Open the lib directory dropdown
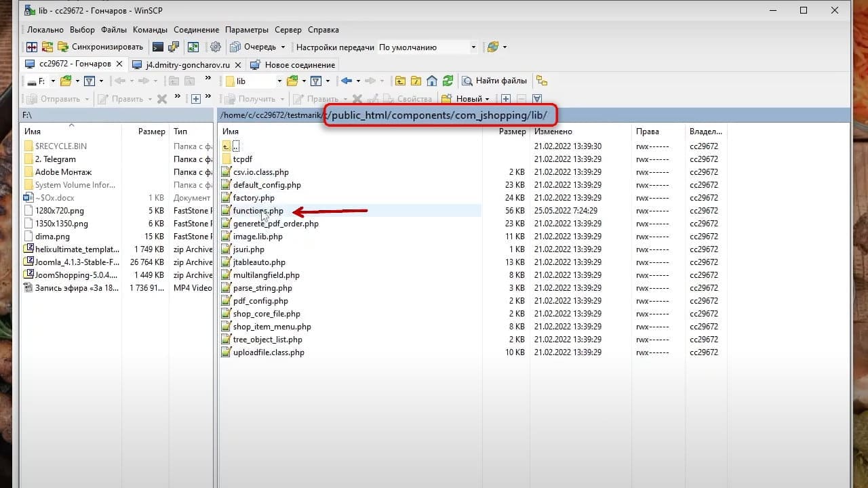Image resolution: width=868 pixels, height=488 pixels. coord(253,81)
